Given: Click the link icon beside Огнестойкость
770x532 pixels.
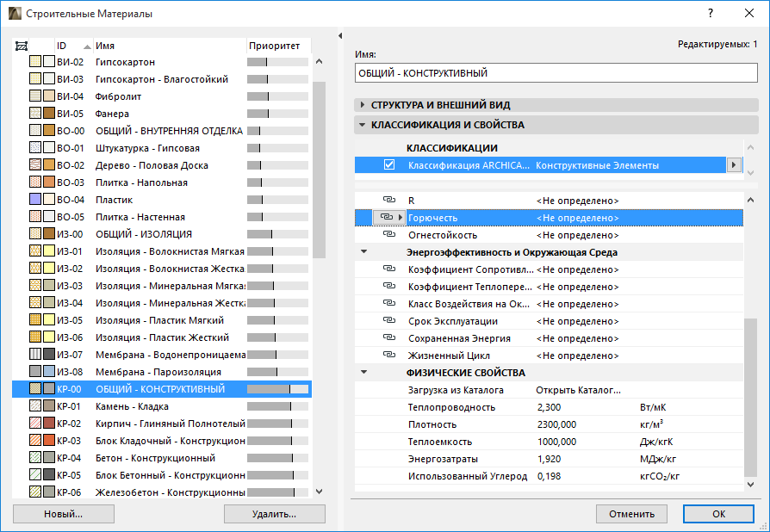Looking at the screenshot, I should [x=389, y=234].
